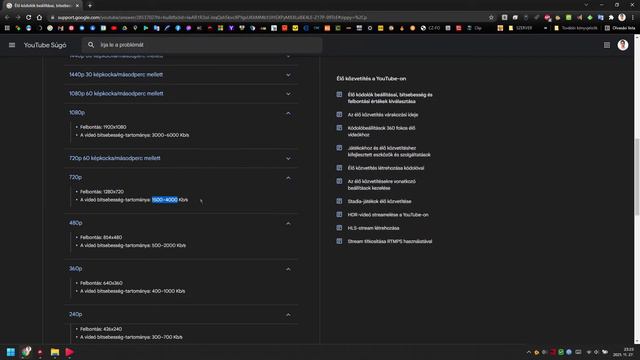The image size is (640, 360).
Task: Open the Chrome three-dot menu
Action: tap(633, 18)
